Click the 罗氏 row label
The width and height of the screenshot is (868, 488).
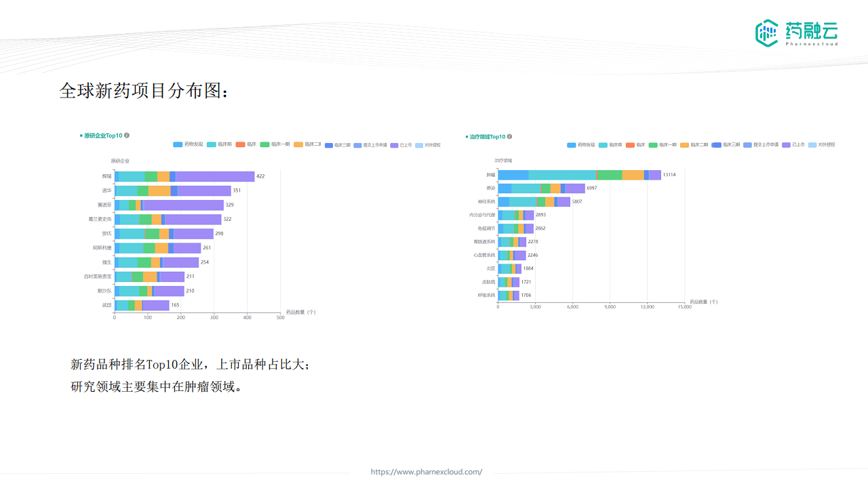click(106, 233)
